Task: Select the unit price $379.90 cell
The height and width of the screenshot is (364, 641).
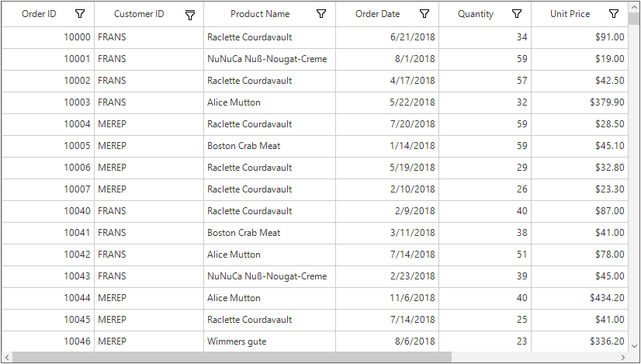Action: [x=580, y=102]
